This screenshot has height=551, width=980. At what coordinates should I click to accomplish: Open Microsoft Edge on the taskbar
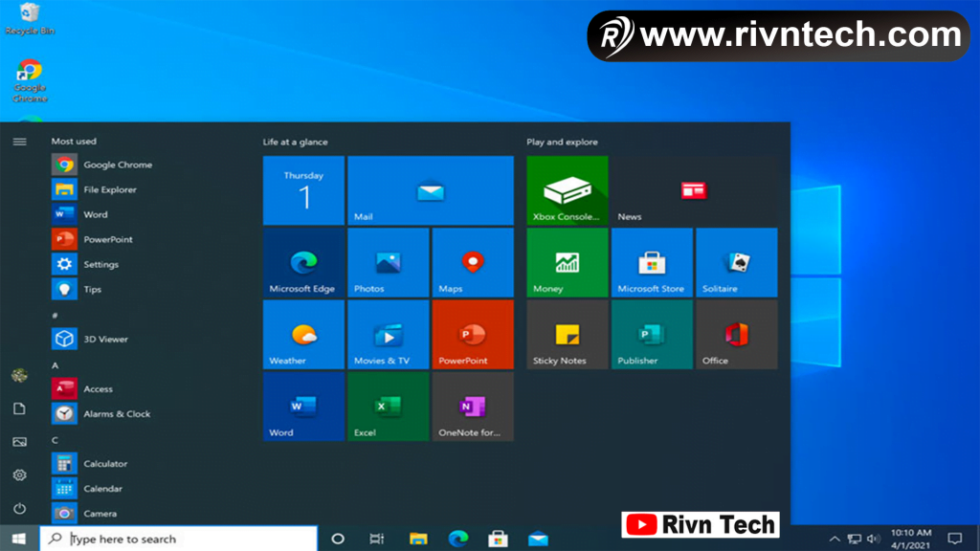coord(458,539)
